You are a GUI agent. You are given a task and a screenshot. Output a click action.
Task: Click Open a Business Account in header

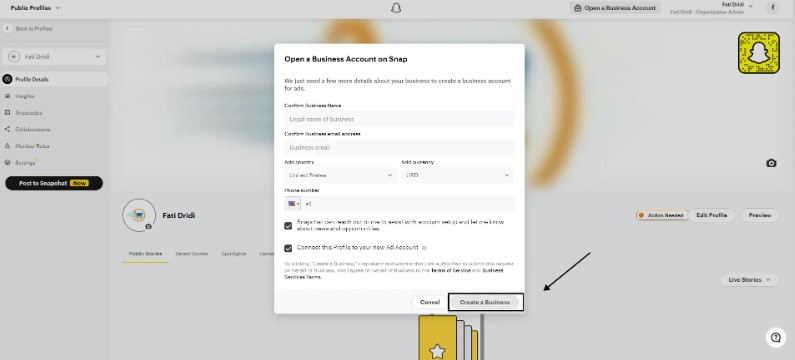[x=615, y=8]
